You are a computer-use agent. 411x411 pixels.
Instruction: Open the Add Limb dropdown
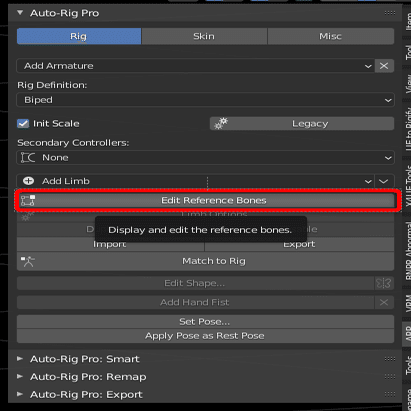tap(195, 181)
